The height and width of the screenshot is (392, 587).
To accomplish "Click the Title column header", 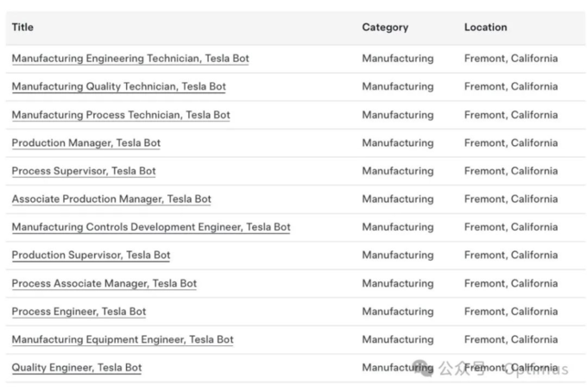I will click(x=22, y=28).
